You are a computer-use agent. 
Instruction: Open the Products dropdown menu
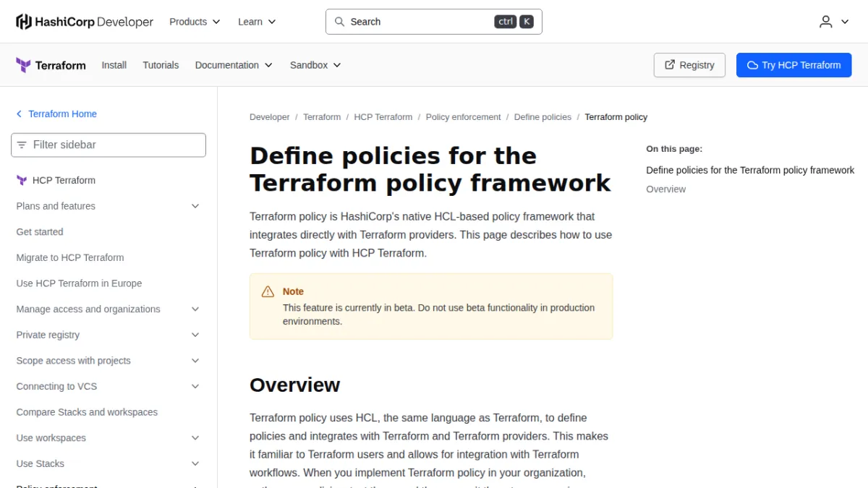(x=195, y=22)
